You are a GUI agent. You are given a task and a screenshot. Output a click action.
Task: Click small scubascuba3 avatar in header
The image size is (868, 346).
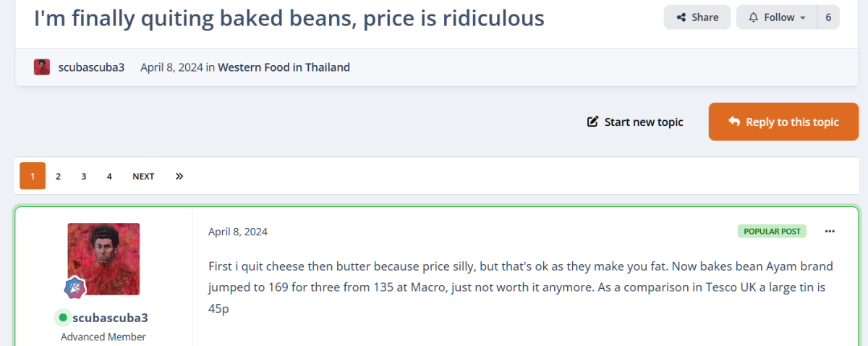[x=42, y=67]
